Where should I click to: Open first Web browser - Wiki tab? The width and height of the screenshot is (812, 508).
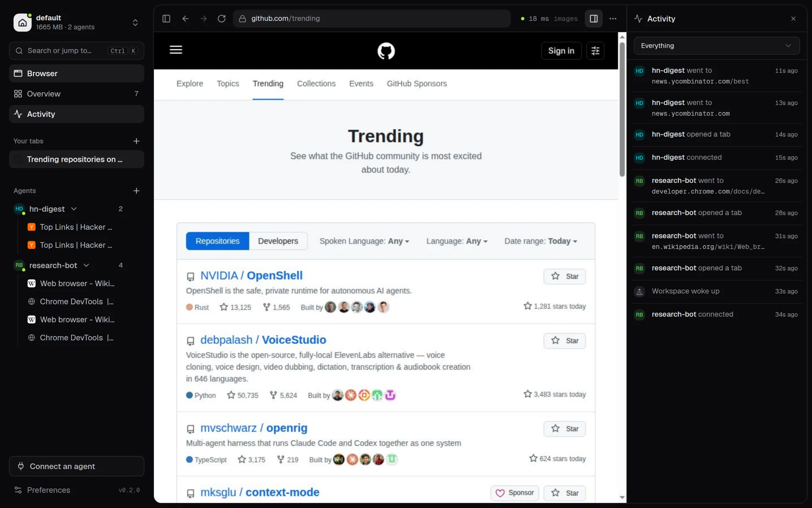(77, 284)
